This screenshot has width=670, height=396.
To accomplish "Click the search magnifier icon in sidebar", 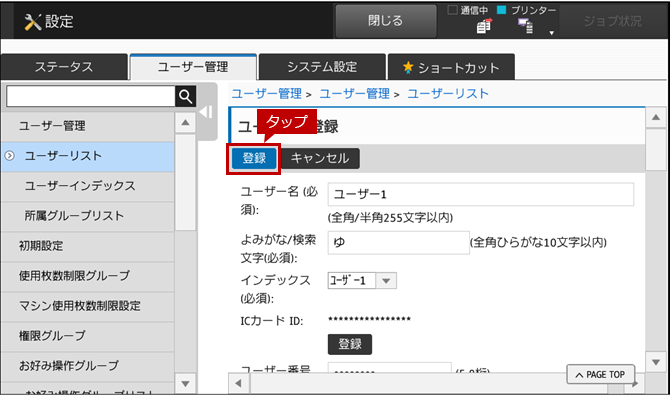I will pyautogui.click(x=185, y=97).
